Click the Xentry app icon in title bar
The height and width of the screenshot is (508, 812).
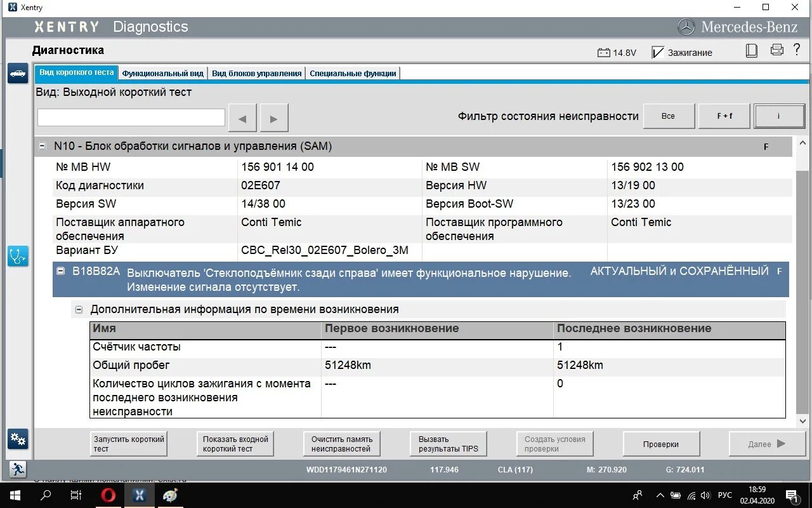pyautogui.click(x=12, y=7)
